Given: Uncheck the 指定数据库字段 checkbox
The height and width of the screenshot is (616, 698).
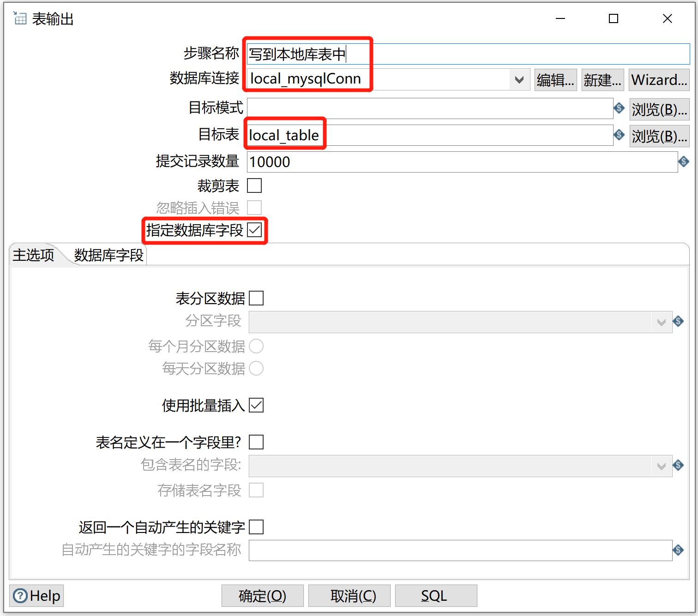Looking at the screenshot, I should pos(254,230).
